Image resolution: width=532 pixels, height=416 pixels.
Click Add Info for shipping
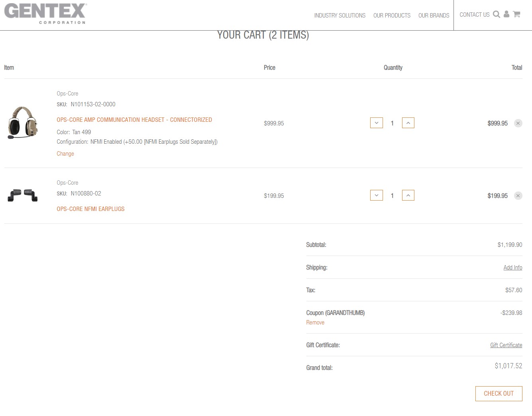[x=512, y=268]
